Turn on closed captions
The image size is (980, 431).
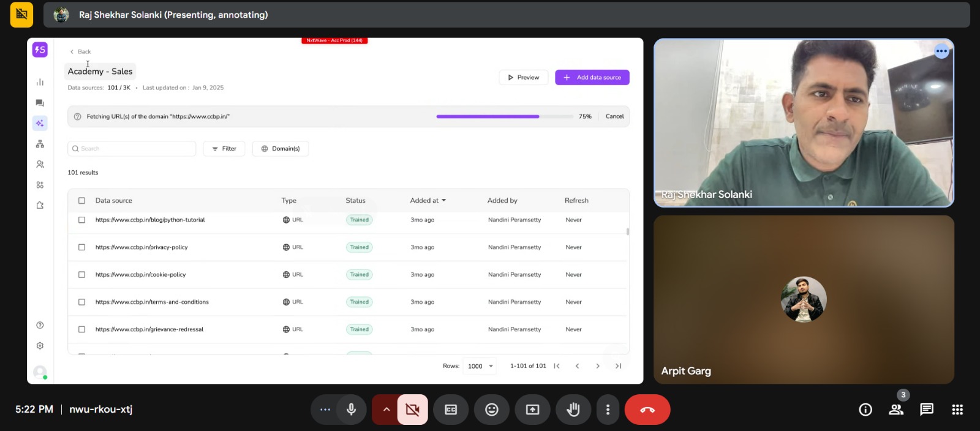click(451, 410)
